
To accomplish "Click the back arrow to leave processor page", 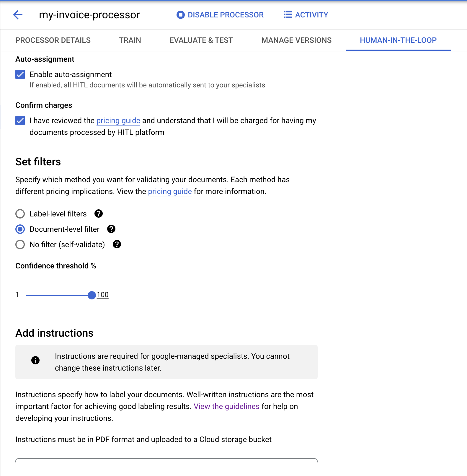I will (18, 15).
